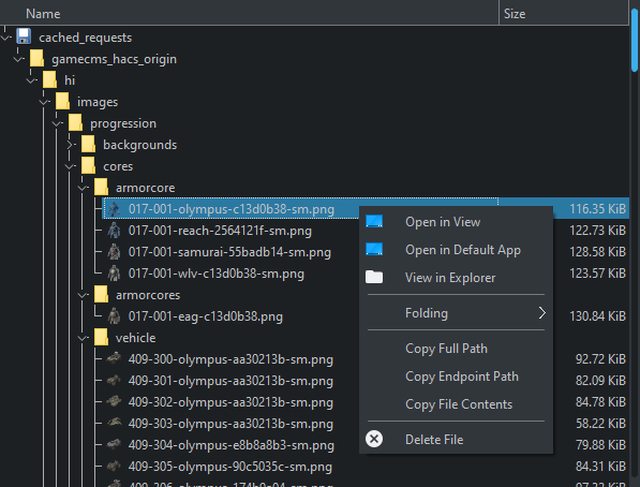640x487 pixels.
Task: Click the images folder icon
Action: point(63,101)
